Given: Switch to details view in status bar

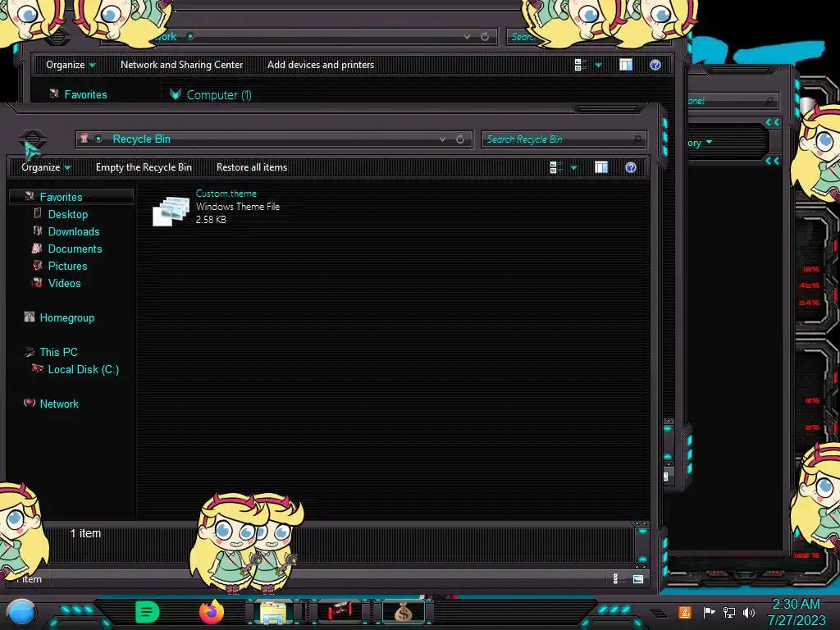Looking at the screenshot, I should (615, 578).
